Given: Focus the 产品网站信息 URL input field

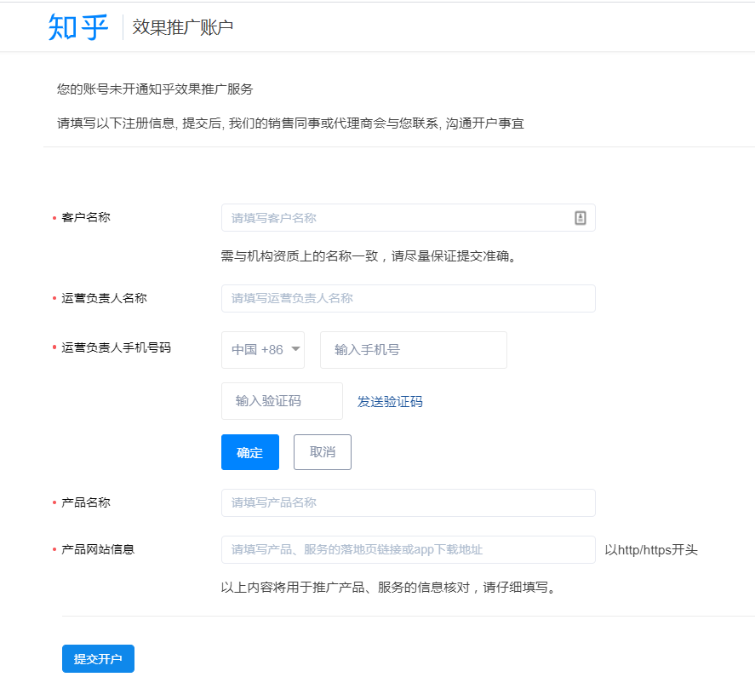Looking at the screenshot, I should (408, 549).
